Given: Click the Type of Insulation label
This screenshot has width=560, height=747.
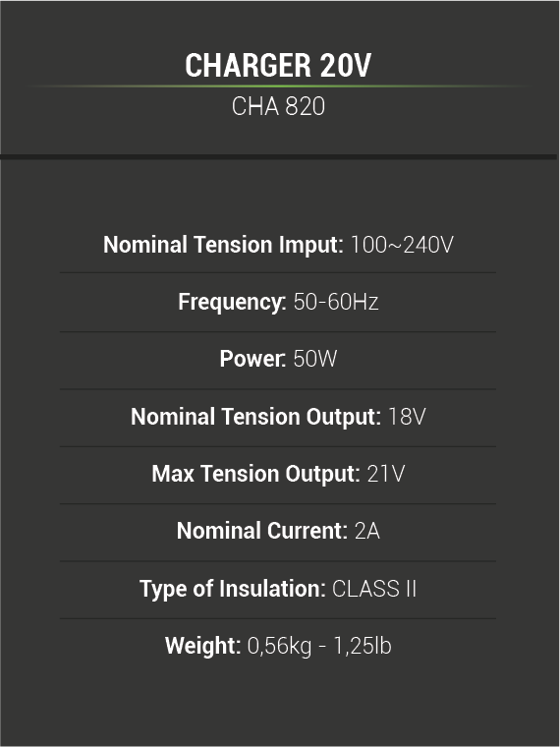Looking at the screenshot, I should (233, 589).
